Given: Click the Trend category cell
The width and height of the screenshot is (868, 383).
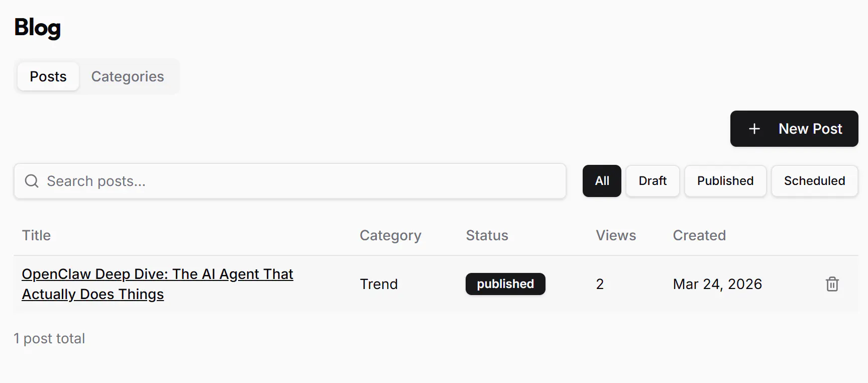Looking at the screenshot, I should point(379,284).
